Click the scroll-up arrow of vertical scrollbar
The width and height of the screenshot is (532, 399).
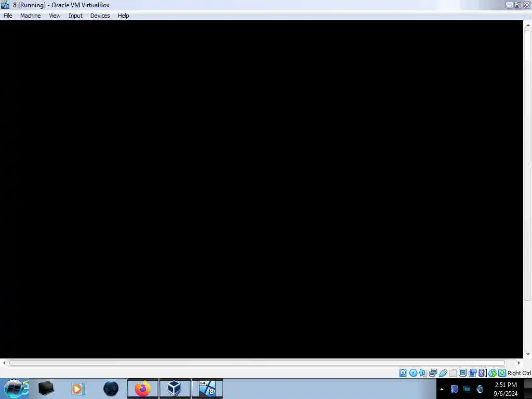point(528,25)
